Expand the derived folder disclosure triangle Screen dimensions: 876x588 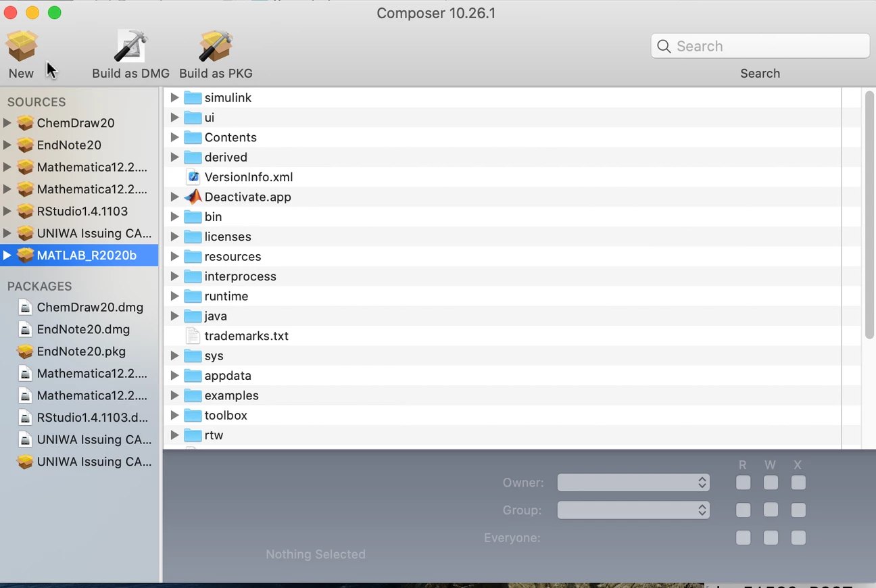(174, 157)
